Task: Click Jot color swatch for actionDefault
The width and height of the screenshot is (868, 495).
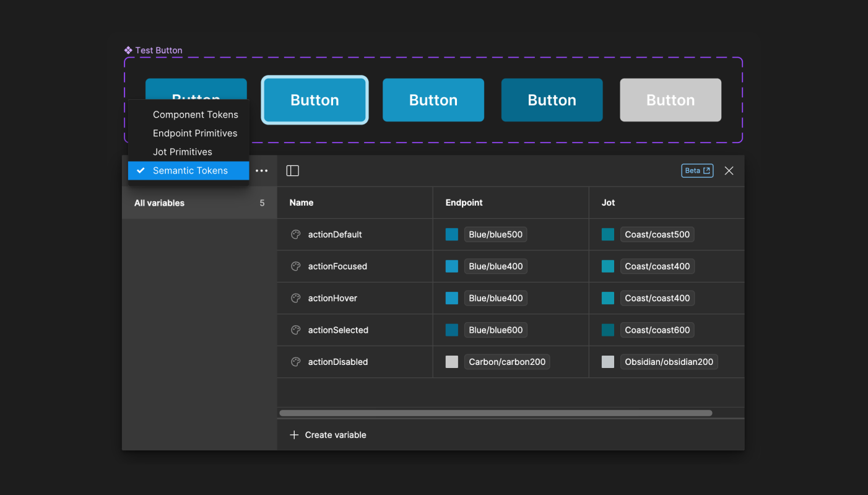Action: tap(608, 234)
